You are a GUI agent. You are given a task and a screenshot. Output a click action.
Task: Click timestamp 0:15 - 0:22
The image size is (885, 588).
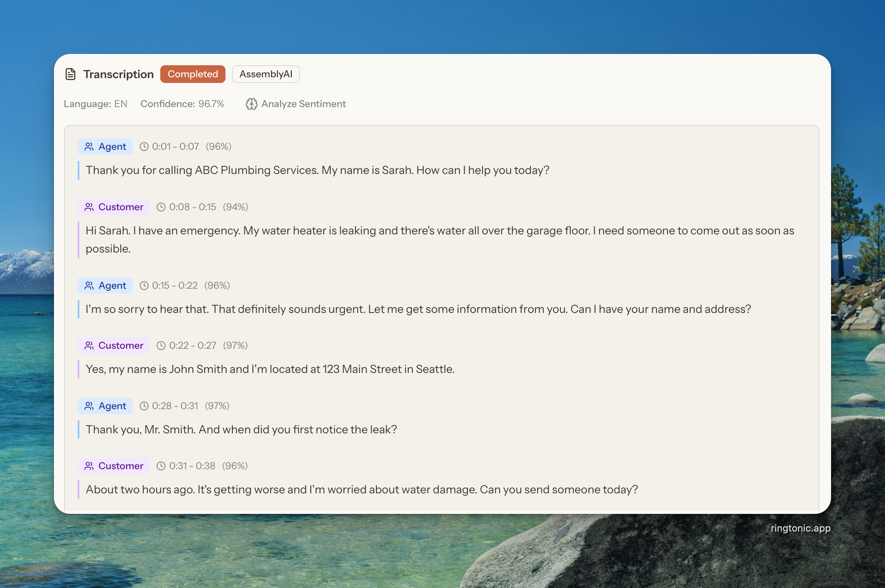[x=175, y=286]
